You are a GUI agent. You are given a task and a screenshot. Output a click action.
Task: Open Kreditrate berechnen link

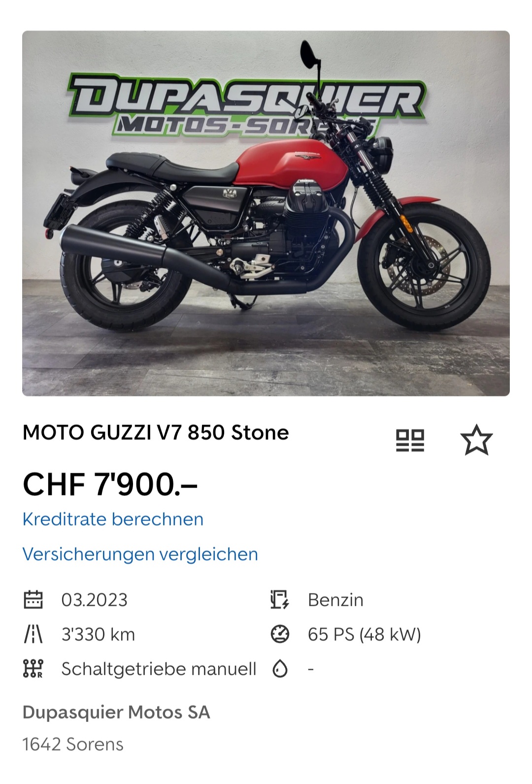point(113,519)
